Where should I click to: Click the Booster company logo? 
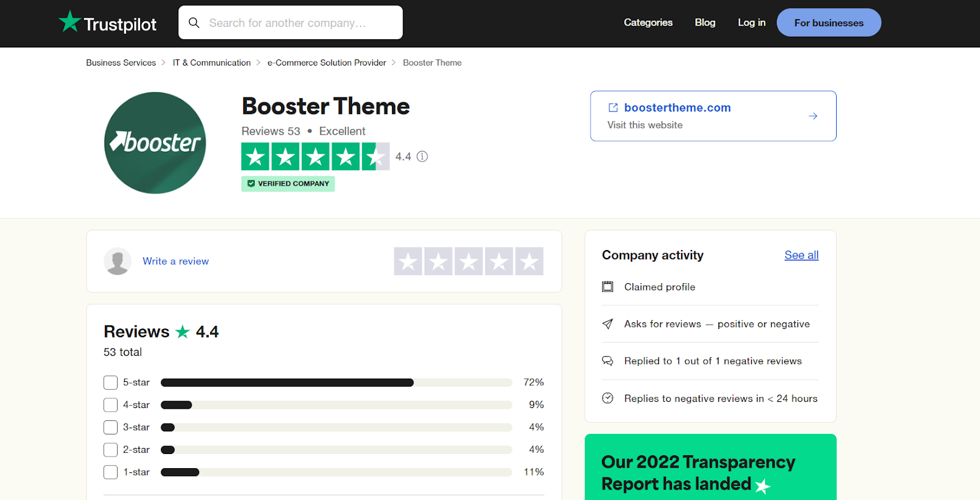click(155, 143)
